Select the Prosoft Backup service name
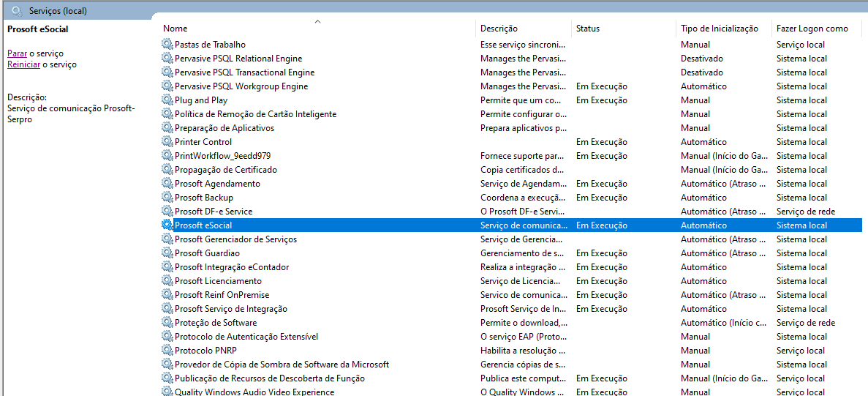The width and height of the screenshot is (868, 396). 204,197
